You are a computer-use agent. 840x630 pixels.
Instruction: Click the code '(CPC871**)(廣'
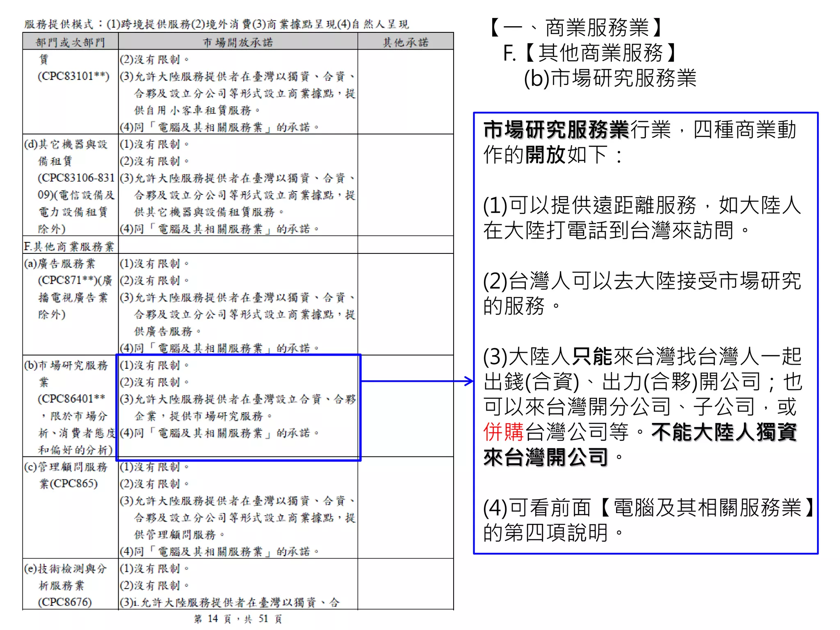coord(75,280)
